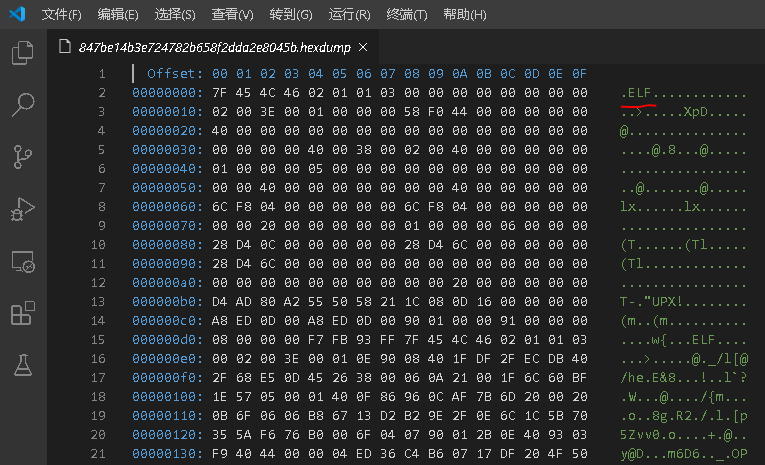
Task: Click line number 1 in gutter
Action: click(x=101, y=74)
